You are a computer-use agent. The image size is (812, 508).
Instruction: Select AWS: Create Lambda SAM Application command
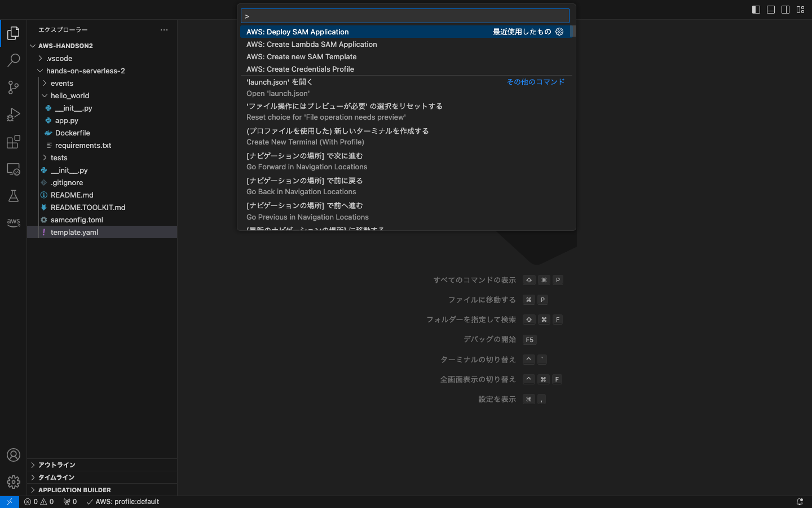coord(311,44)
